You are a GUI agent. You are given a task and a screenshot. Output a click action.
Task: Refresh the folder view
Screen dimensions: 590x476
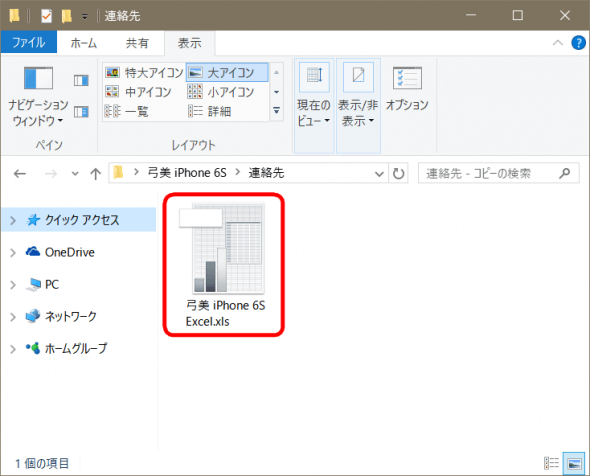[x=398, y=173]
